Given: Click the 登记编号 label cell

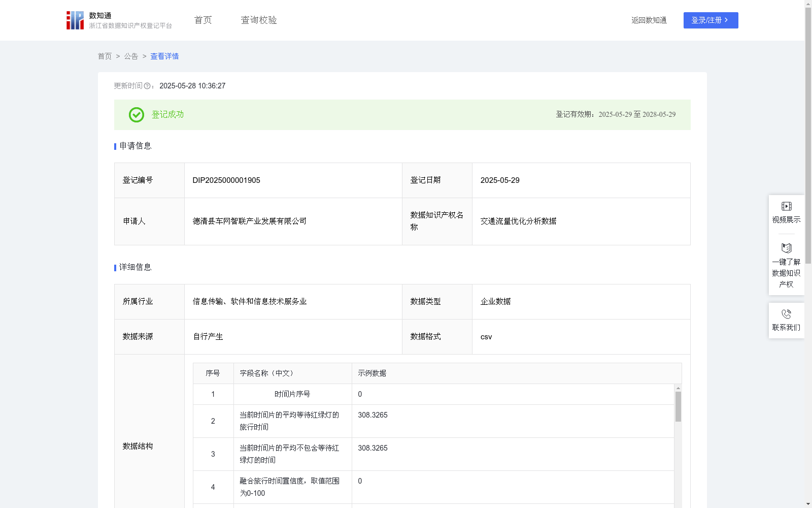Looking at the screenshot, I should click(x=150, y=180).
